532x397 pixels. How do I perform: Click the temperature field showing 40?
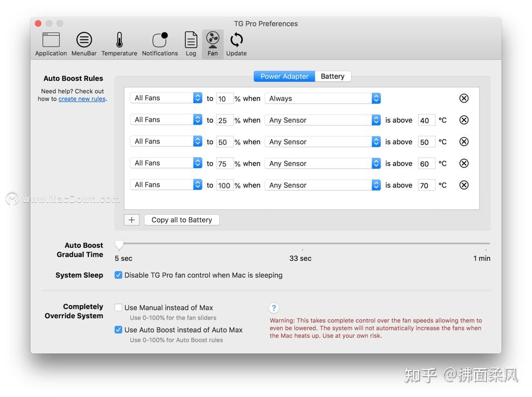click(x=427, y=120)
